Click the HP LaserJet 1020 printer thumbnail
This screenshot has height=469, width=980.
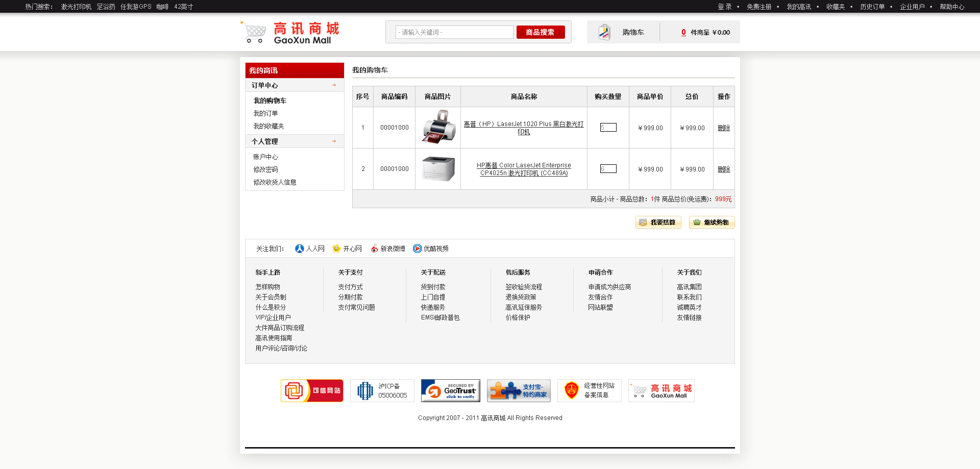click(x=438, y=127)
